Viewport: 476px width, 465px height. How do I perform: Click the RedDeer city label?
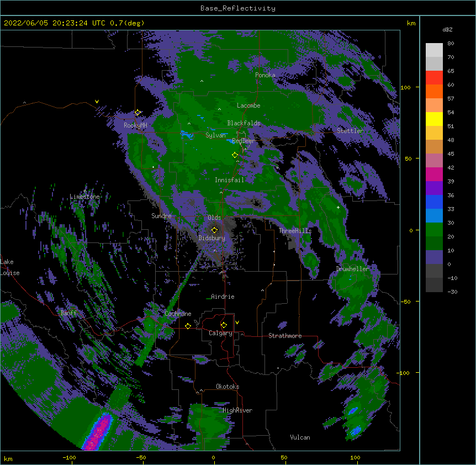pyautogui.click(x=244, y=141)
